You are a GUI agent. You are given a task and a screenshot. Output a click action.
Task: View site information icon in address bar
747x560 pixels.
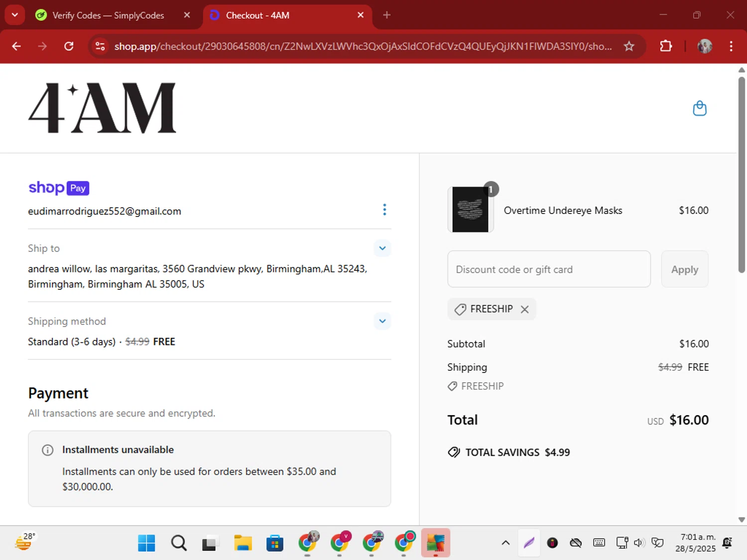point(100,46)
